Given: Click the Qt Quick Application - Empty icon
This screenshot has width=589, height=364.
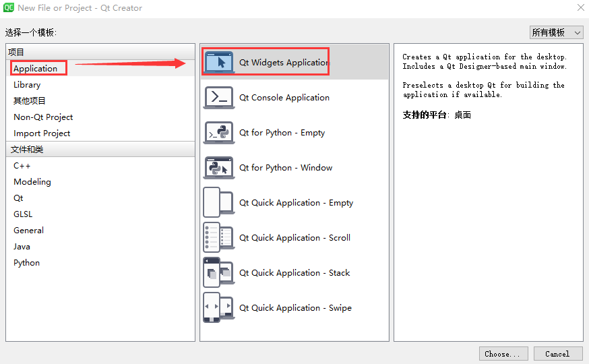Looking at the screenshot, I should pos(219,202).
